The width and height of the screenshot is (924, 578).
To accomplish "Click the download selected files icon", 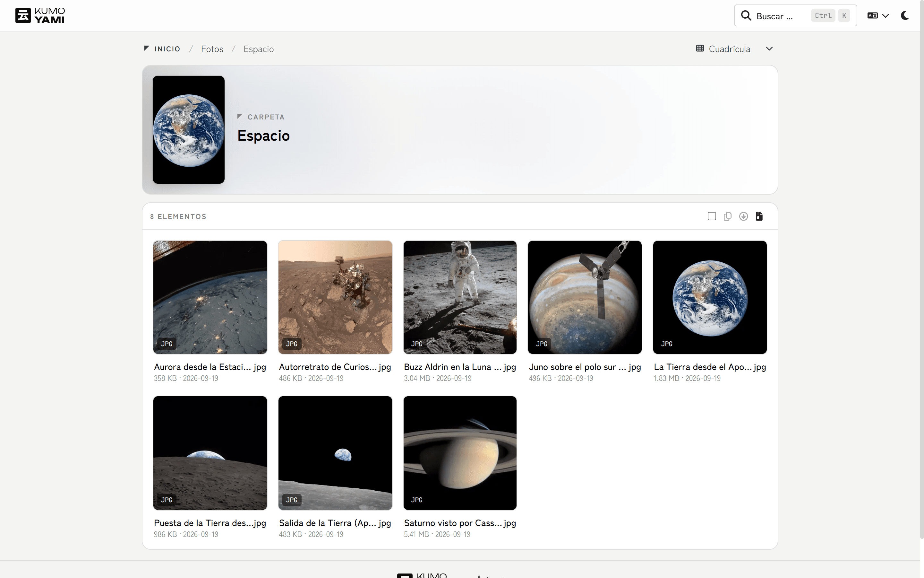I will (x=743, y=216).
